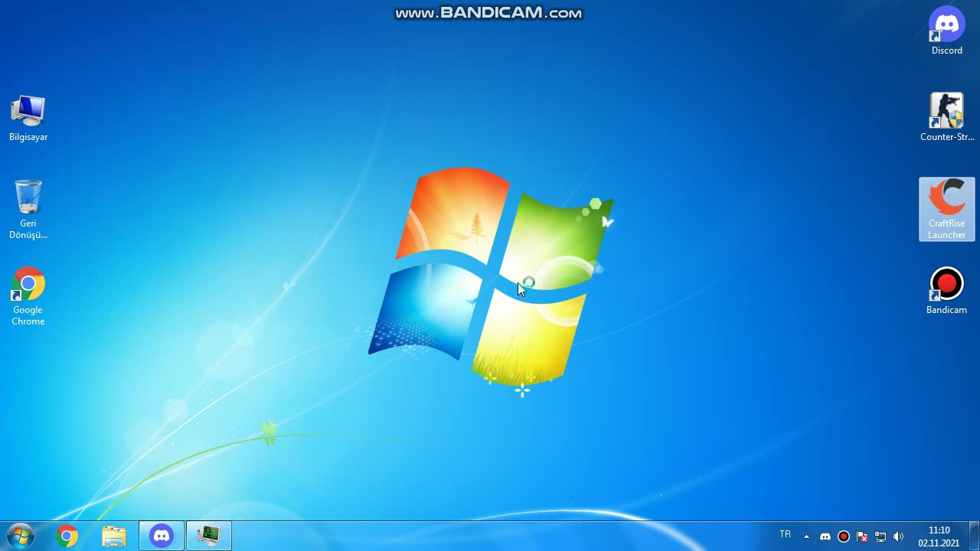Image resolution: width=980 pixels, height=551 pixels.
Task: Open the Windows Start menu
Action: (20, 536)
